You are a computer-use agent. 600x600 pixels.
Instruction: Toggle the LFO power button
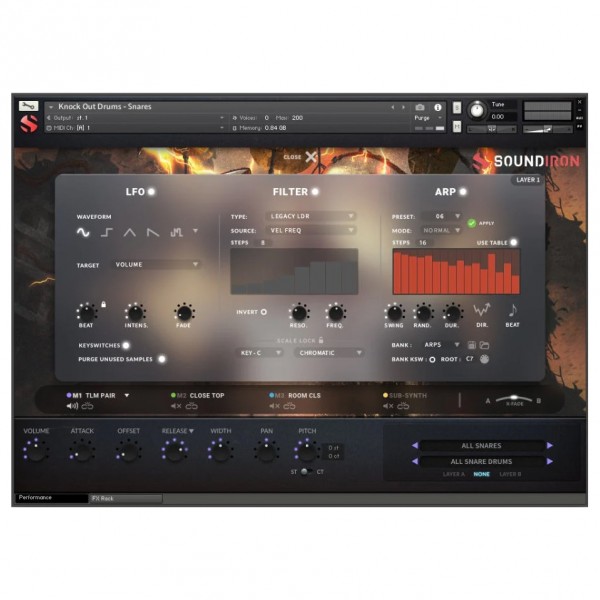(x=152, y=191)
